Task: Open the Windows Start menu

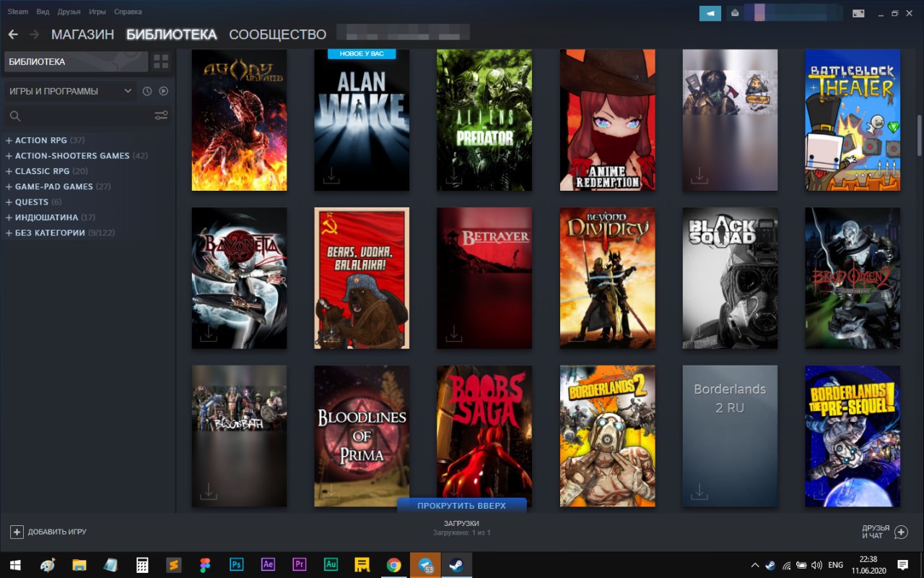Action: [14, 564]
